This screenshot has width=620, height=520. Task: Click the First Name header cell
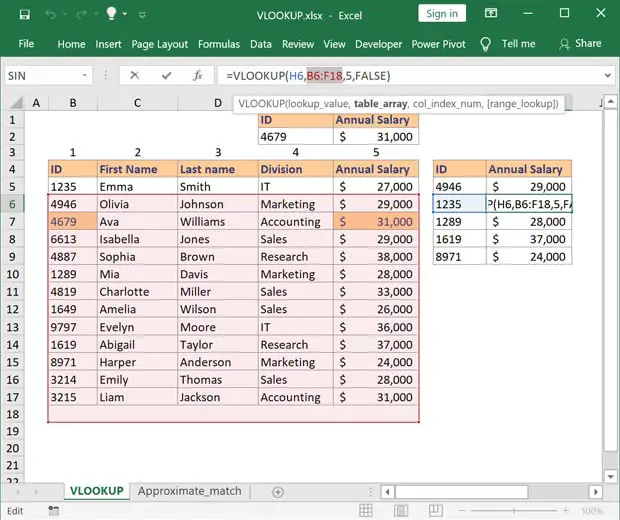coord(137,169)
